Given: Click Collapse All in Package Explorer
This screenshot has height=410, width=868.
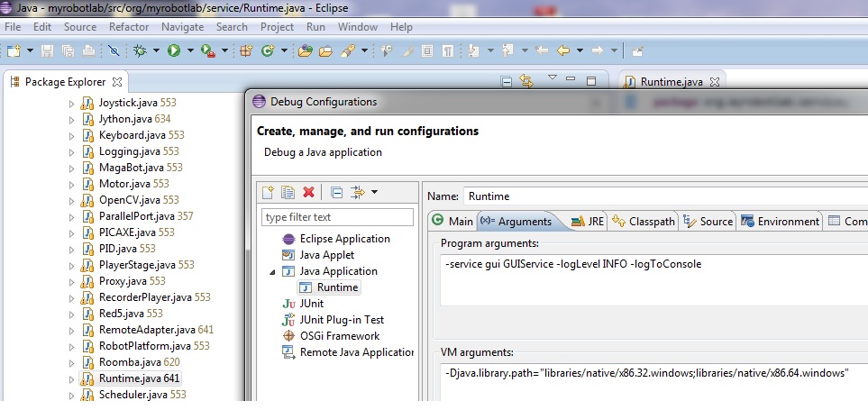Looking at the screenshot, I should 506,82.
